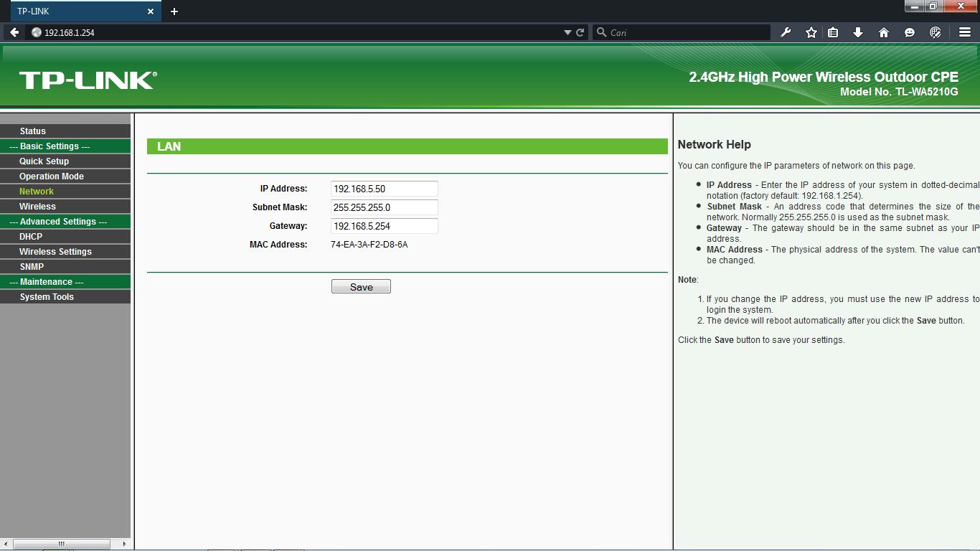Click the Subnet Mask field
The height and width of the screenshot is (551, 980).
point(384,207)
